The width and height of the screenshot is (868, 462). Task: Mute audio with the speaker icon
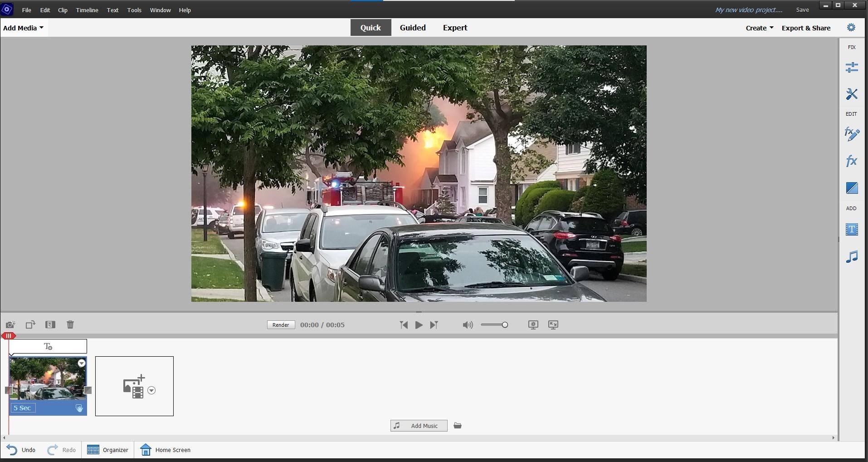pos(467,325)
